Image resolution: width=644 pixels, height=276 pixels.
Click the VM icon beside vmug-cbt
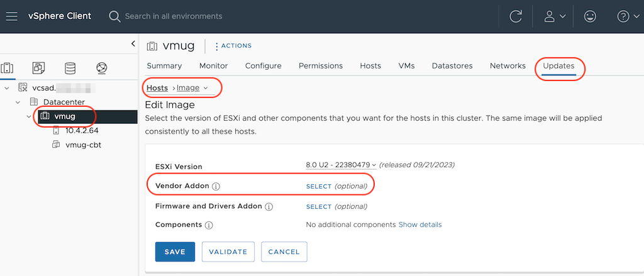56,145
